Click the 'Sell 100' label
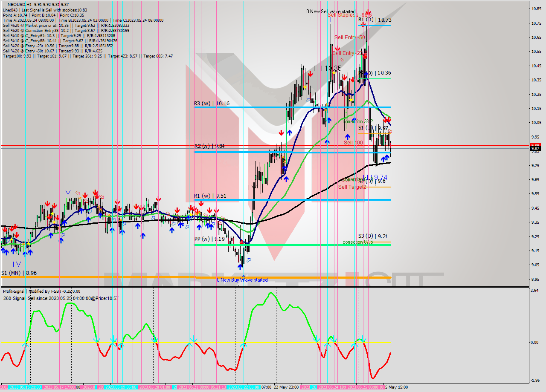 353,143
